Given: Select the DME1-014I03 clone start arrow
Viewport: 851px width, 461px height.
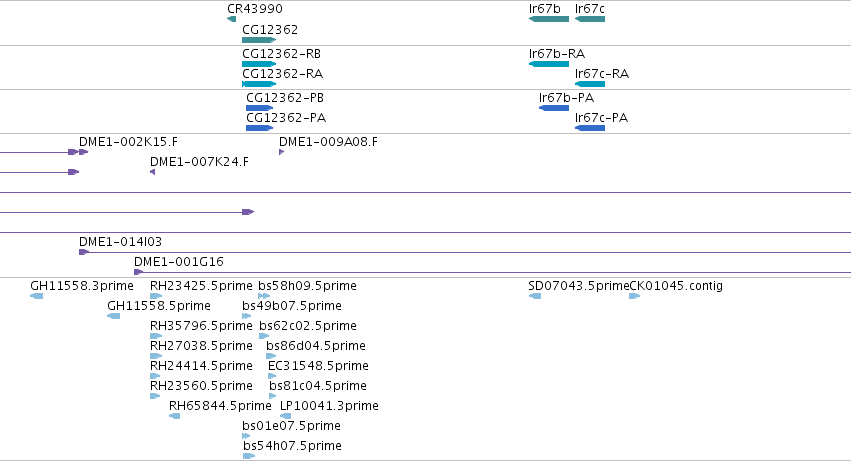Looking at the screenshot, I should point(84,252).
